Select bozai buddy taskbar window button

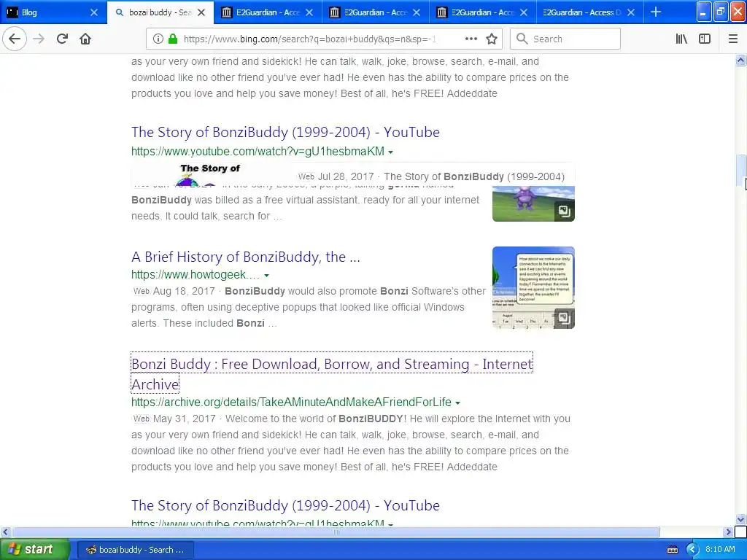tap(135, 550)
